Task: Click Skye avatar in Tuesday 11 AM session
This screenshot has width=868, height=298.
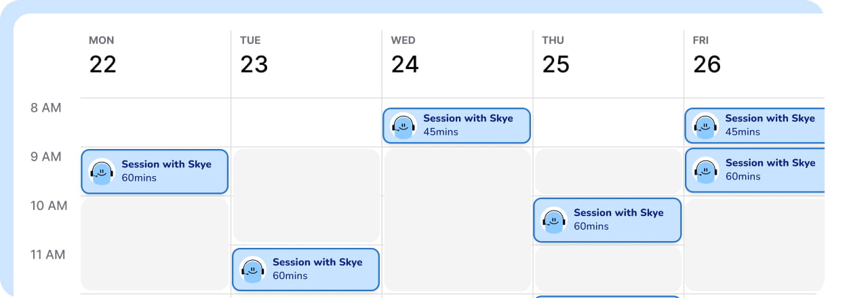Action: (253, 270)
